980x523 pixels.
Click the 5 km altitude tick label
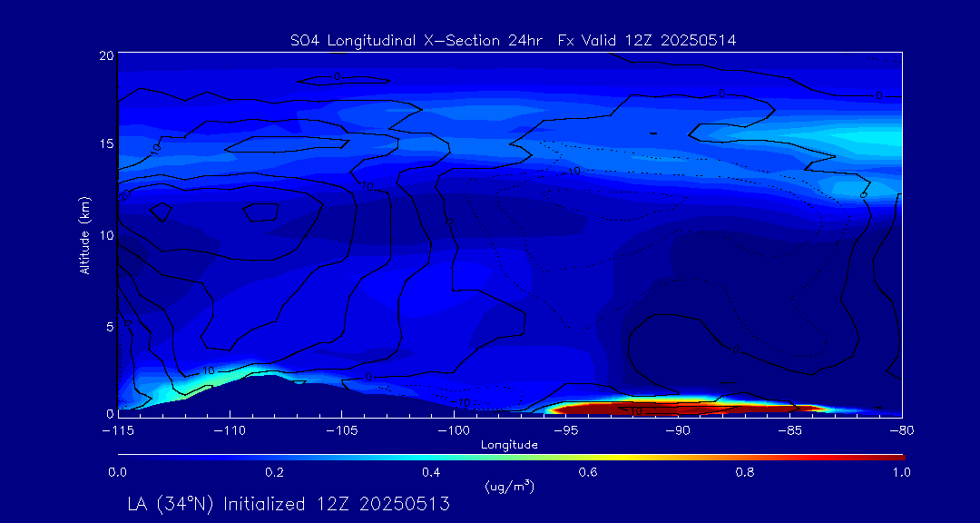click(x=110, y=325)
